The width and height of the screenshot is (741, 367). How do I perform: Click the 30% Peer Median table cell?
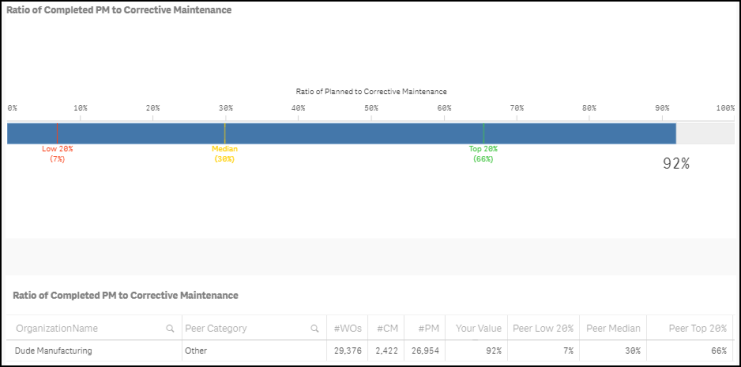(633, 351)
